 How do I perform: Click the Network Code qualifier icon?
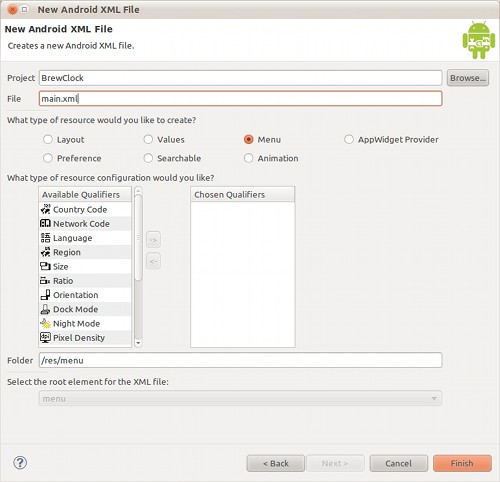tap(45, 223)
